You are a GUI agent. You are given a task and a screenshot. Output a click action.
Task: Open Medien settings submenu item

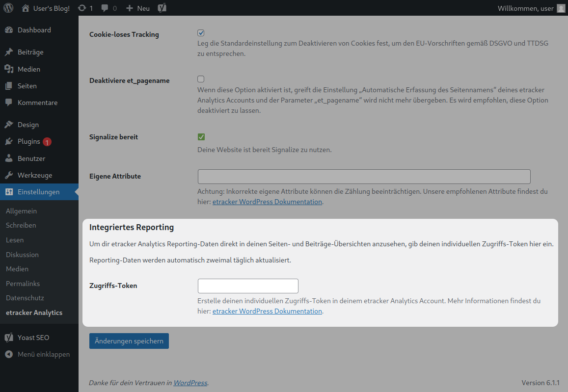coord(17,269)
